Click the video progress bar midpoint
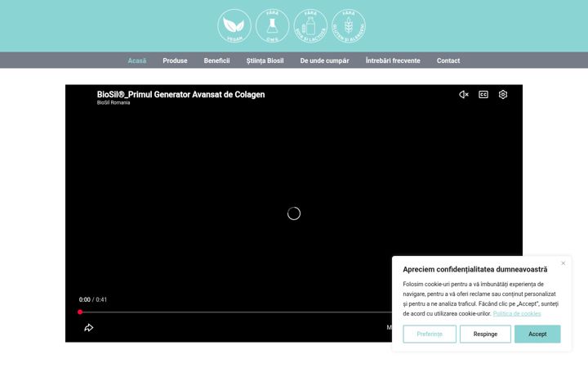 [294, 312]
